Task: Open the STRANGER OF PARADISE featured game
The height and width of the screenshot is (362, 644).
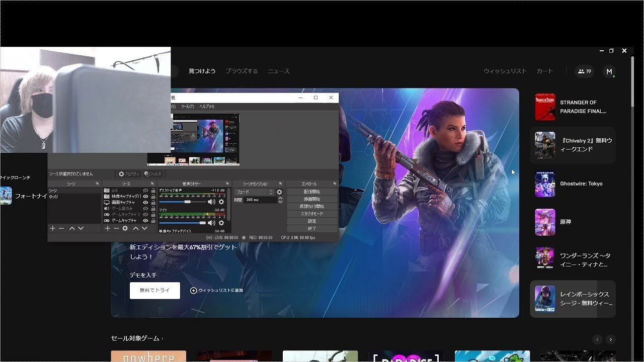Action: pyautogui.click(x=573, y=107)
